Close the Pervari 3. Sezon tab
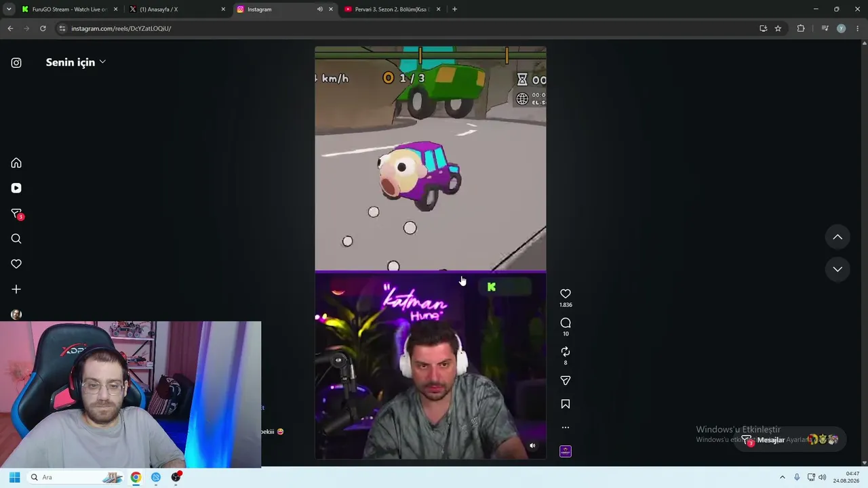 point(438,9)
